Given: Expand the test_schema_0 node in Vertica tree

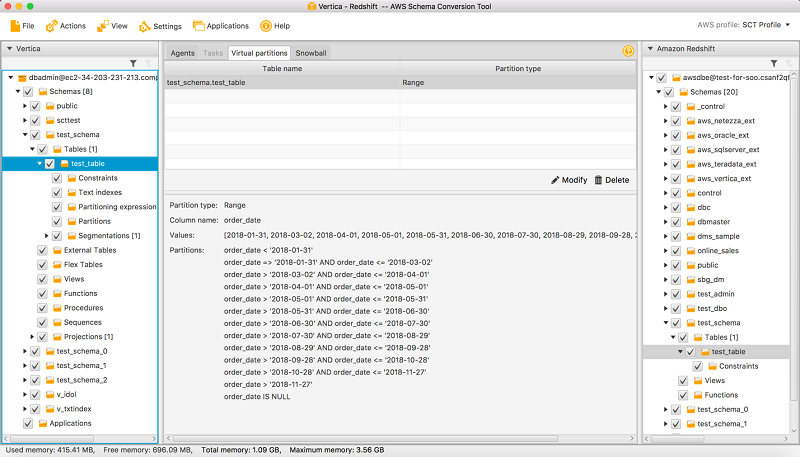Looking at the screenshot, I should 25,351.
